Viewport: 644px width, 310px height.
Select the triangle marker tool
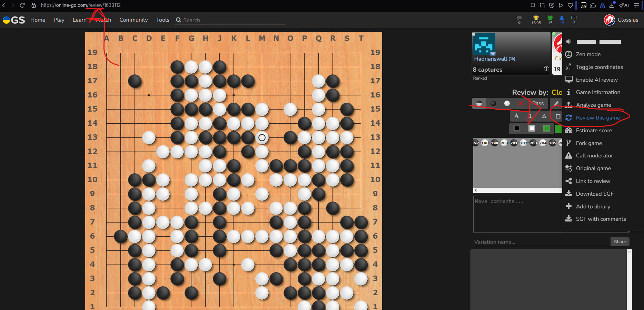[x=544, y=116]
